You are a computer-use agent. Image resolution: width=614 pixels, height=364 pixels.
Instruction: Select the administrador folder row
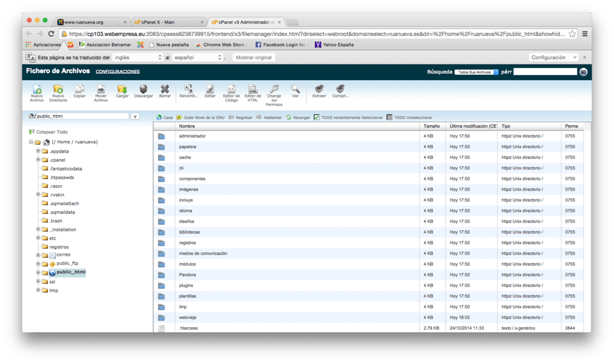click(368, 136)
